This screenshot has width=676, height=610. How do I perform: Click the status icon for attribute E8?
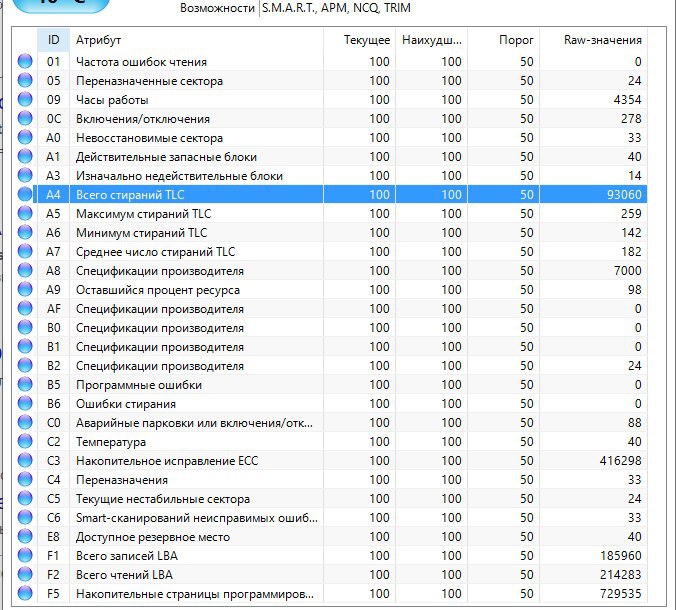pos(25,536)
